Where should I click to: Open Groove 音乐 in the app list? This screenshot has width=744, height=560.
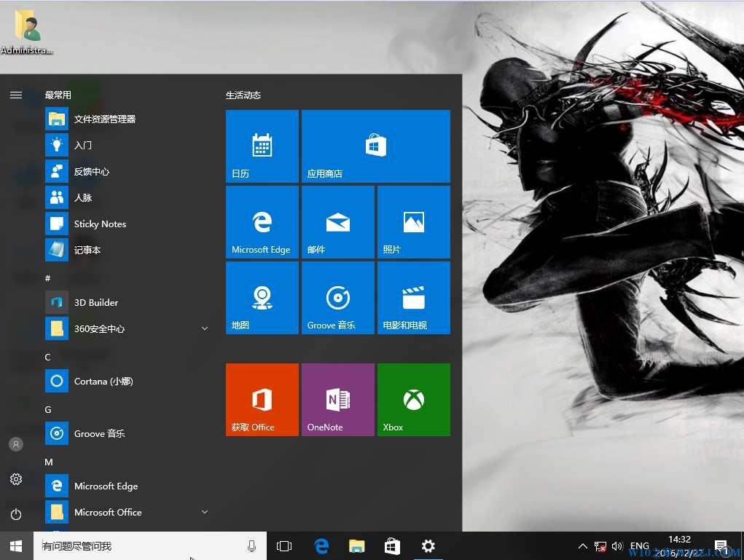pyautogui.click(x=128, y=433)
